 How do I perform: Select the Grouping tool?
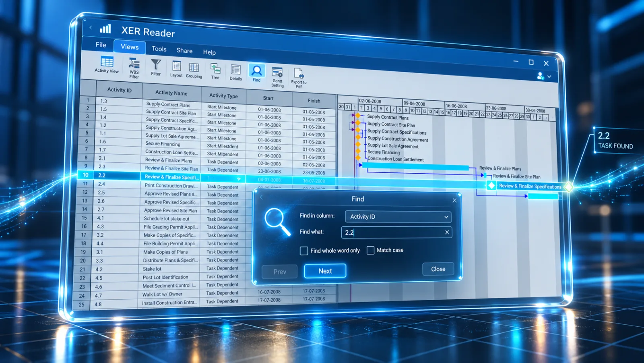tap(194, 71)
